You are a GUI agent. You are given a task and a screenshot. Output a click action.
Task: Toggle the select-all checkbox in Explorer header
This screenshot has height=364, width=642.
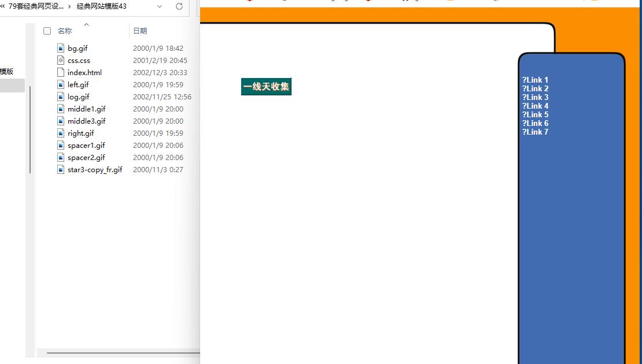click(47, 31)
